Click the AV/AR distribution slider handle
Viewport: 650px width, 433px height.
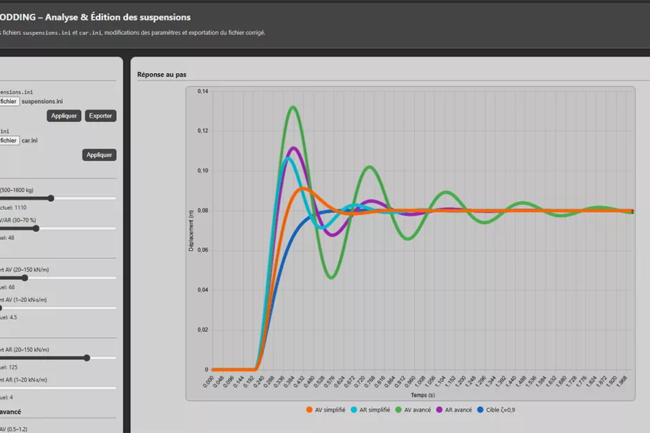(36, 229)
